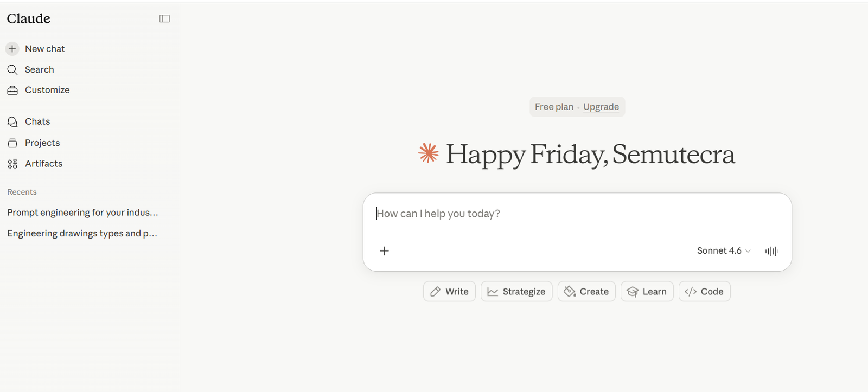
Task: Click the orange Claude starburst logo
Action: [428, 153]
